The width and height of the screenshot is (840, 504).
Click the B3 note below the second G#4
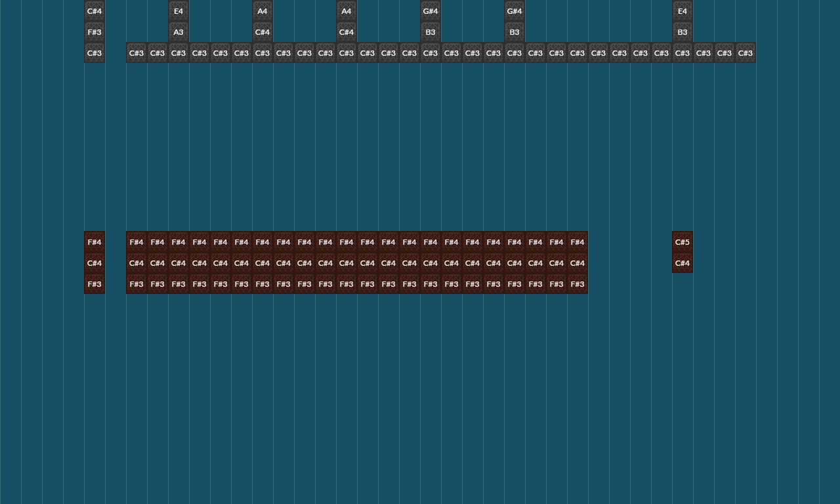pos(514,31)
